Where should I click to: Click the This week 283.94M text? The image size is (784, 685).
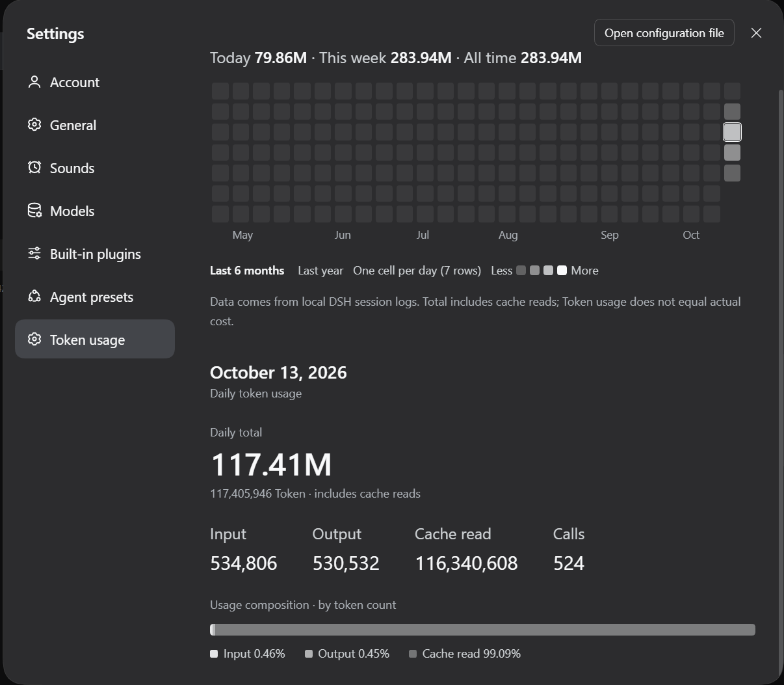click(x=385, y=58)
